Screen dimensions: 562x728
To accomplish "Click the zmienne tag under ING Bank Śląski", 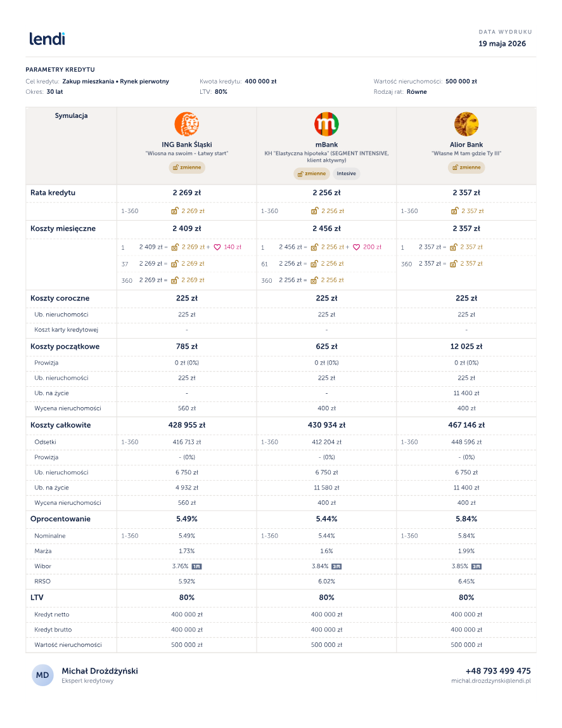I will (187, 167).
